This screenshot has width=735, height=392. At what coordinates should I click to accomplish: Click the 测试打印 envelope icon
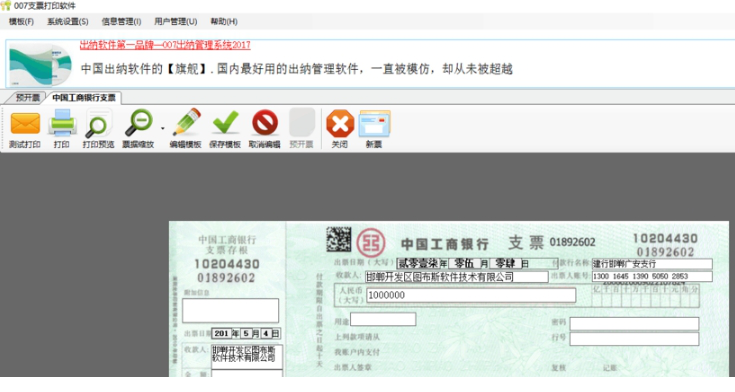pyautogui.click(x=25, y=124)
